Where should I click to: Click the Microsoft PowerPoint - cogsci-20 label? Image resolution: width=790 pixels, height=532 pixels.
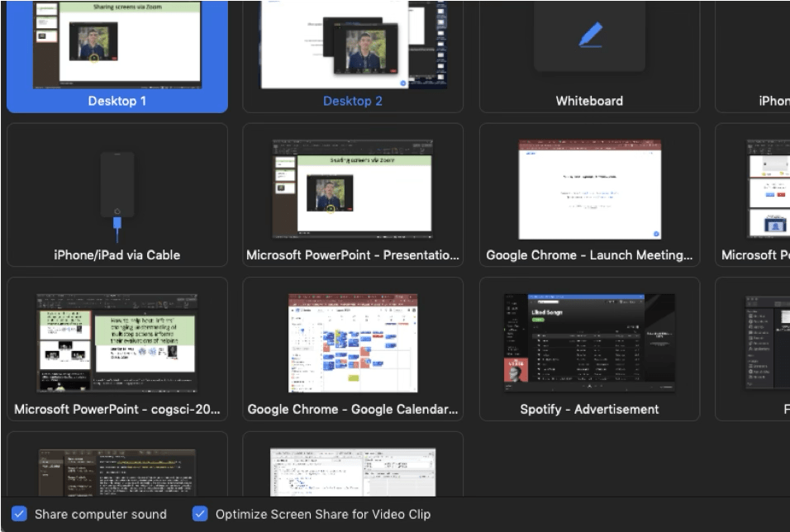[x=117, y=409]
